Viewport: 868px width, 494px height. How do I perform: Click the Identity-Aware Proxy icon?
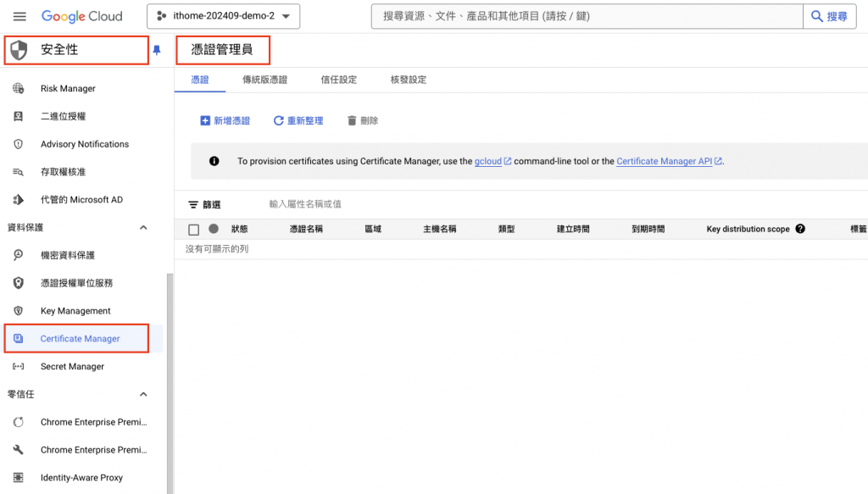(x=19, y=477)
